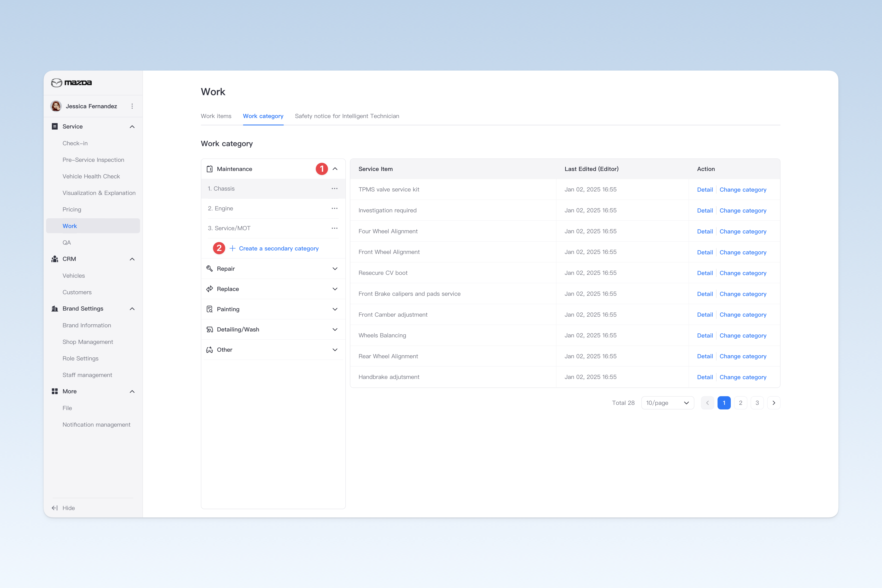882x588 pixels.
Task: Collapse the Service sidebar section
Action: coord(132,127)
